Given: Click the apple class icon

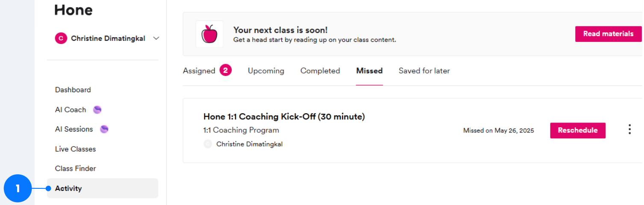Looking at the screenshot, I should click(209, 34).
